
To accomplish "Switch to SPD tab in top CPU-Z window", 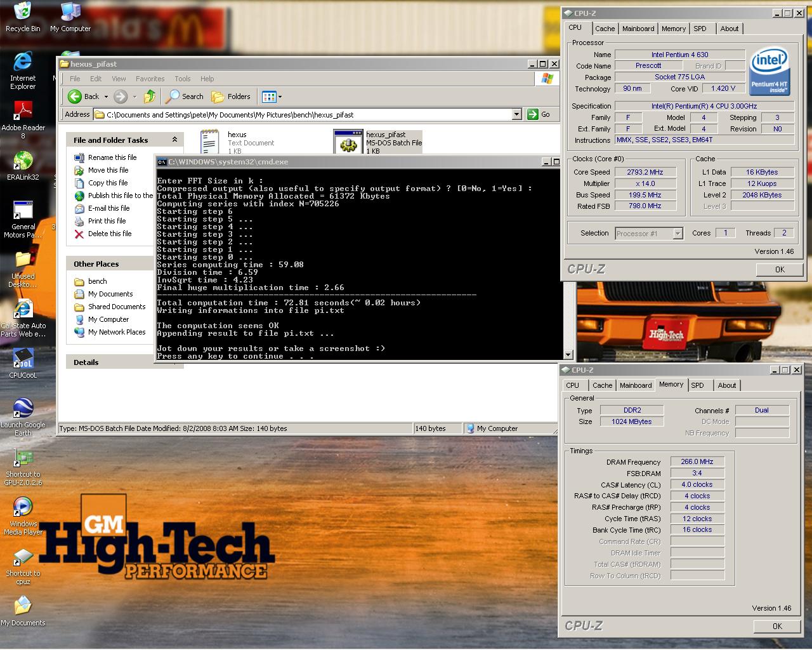I will tap(700, 29).
